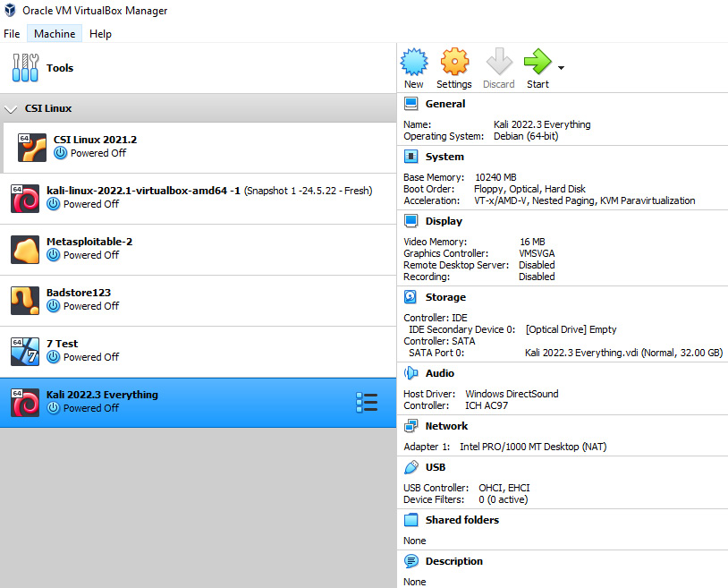
Task: Select the 7 Test machine name
Action: pyautogui.click(x=63, y=344)
